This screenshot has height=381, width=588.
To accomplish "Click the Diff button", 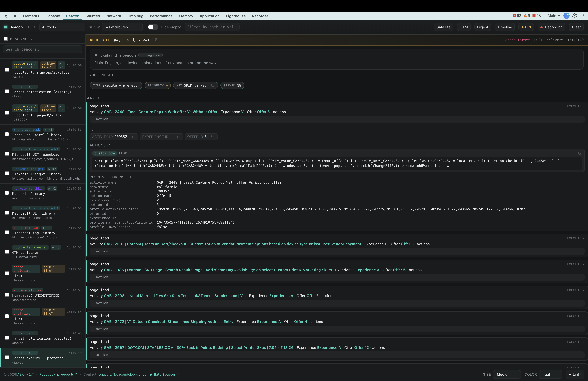I will 526,27.
